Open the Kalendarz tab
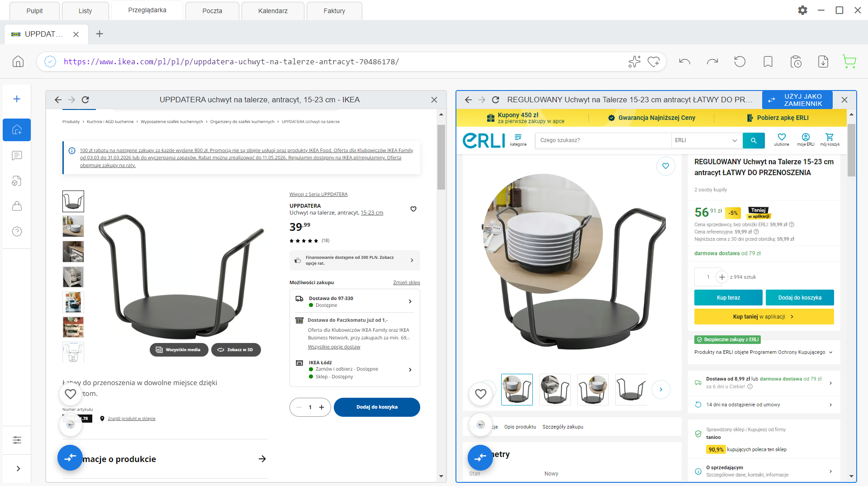868x486 pixels. click(272, 11)
